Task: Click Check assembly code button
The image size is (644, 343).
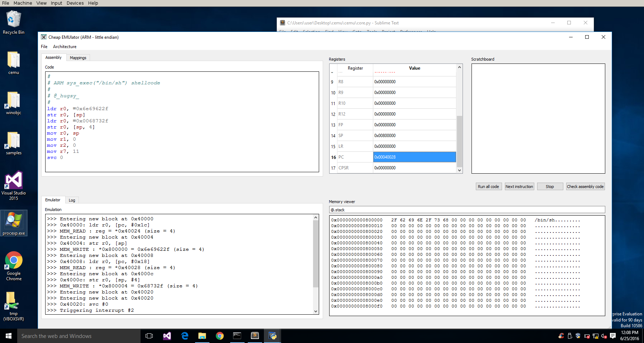Action: [x=585, y=187]
